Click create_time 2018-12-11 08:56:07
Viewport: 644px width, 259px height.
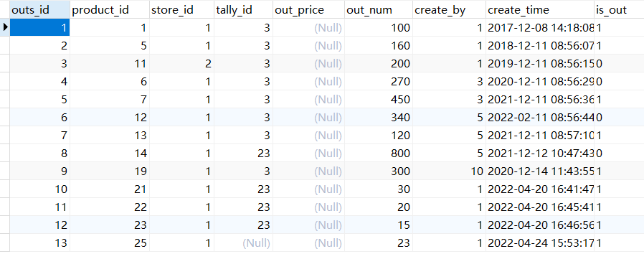[540, 46]
